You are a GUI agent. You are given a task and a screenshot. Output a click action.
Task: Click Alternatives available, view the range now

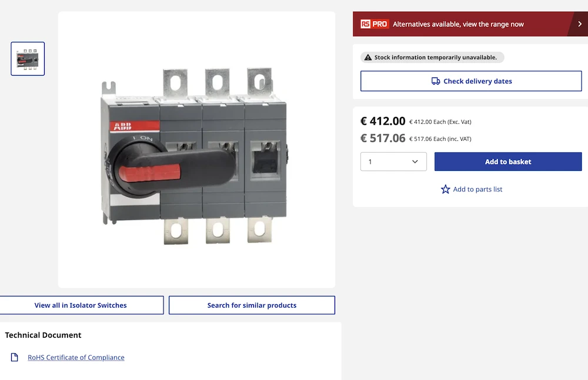point(458,24)
